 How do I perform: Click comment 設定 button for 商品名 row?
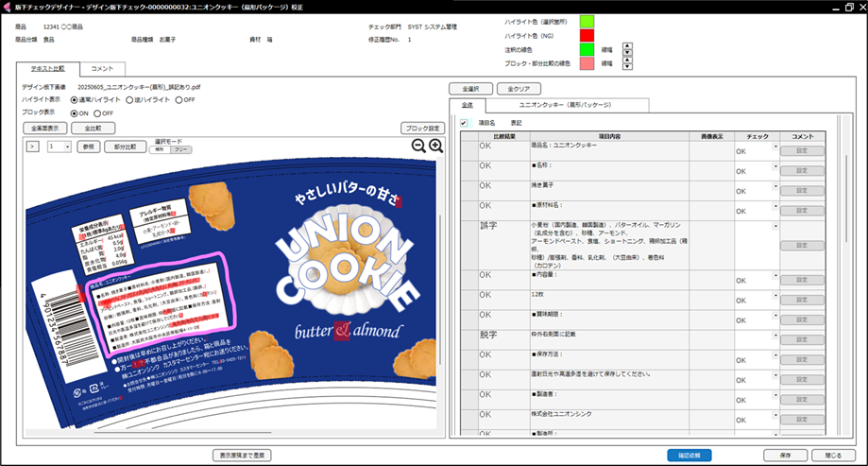802,150
